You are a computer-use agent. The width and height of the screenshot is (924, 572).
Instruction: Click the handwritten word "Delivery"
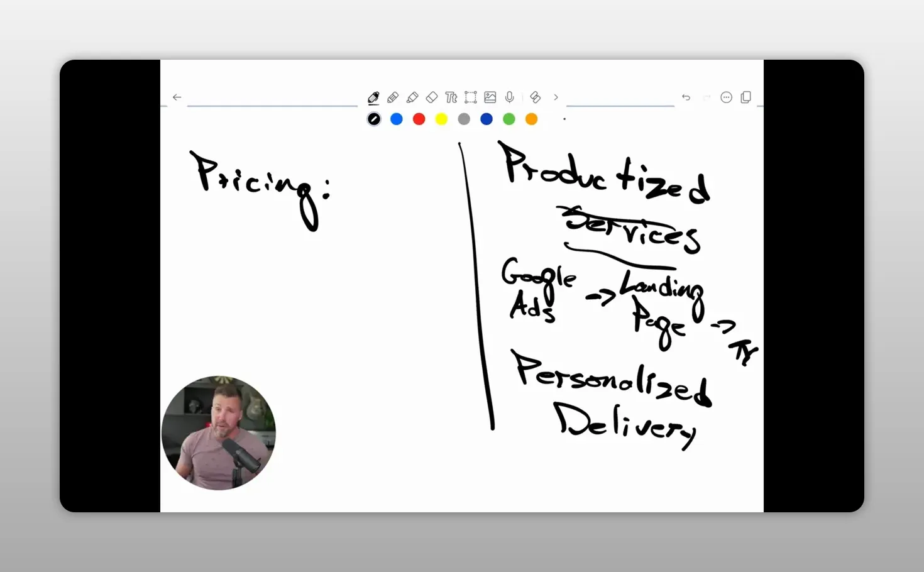625,426
